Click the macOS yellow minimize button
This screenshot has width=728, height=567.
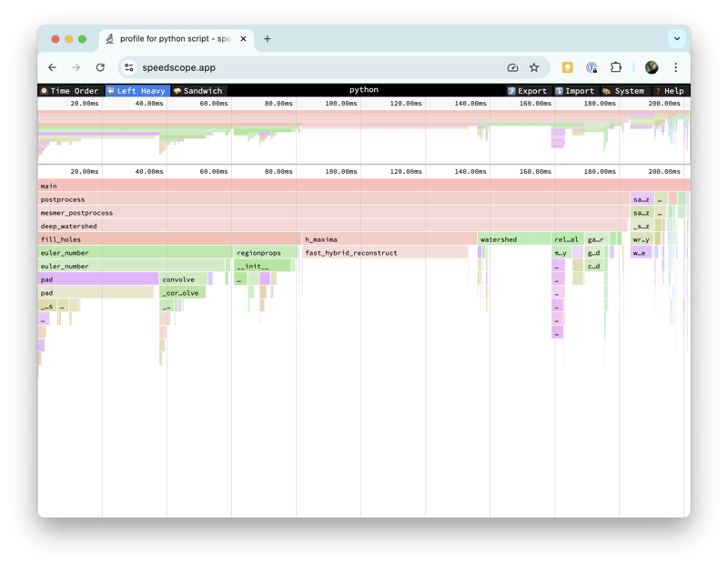point(69,39)
